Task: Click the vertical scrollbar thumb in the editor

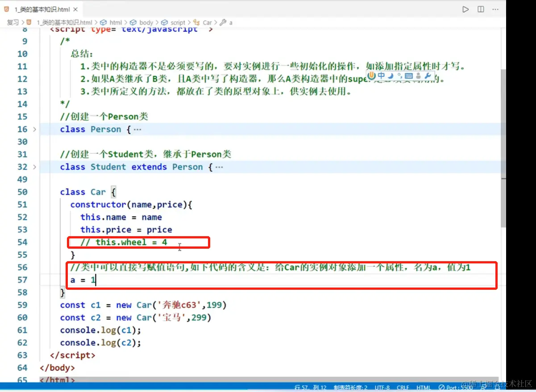Action: [x=503, y=149]
